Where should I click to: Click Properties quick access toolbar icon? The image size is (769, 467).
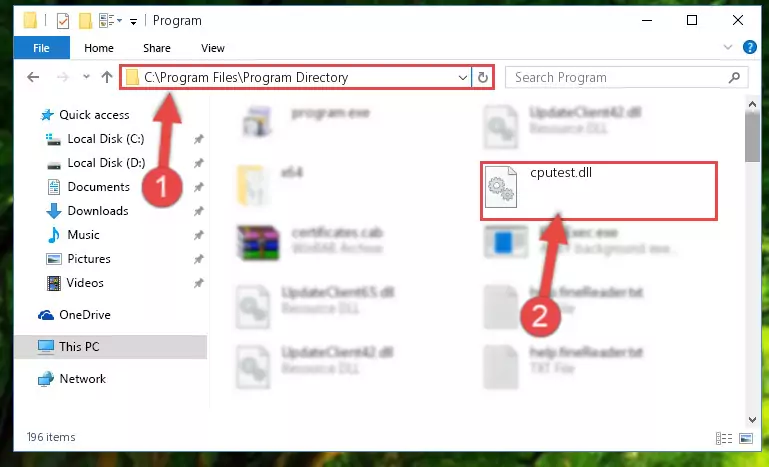coord(63,21)
